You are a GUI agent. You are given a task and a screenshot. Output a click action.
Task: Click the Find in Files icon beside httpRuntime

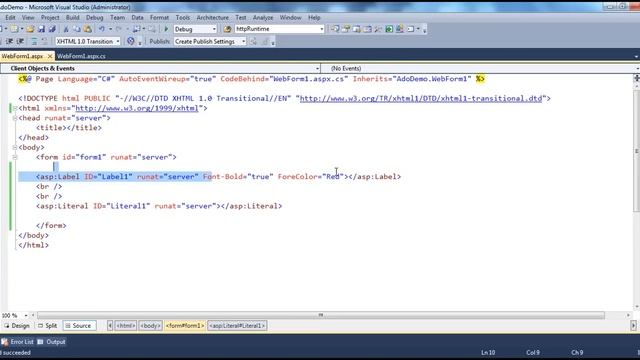227,29
